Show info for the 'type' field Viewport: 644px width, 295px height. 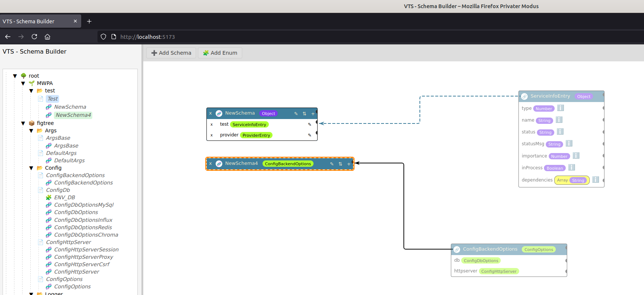click(561, 108)
